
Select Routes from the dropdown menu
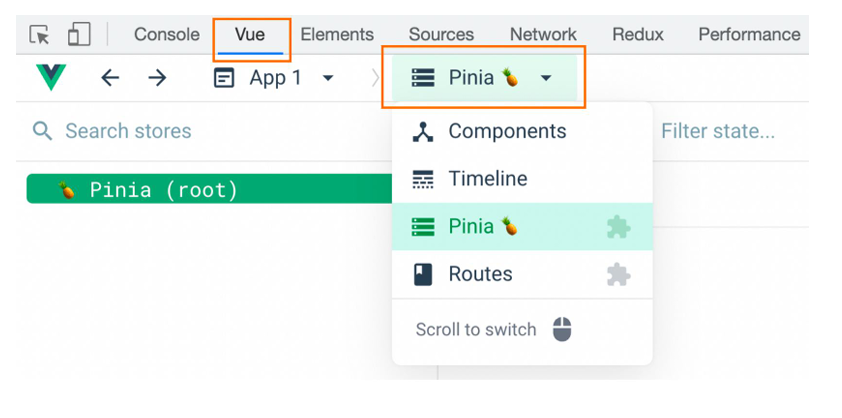(x=522, y=275)
